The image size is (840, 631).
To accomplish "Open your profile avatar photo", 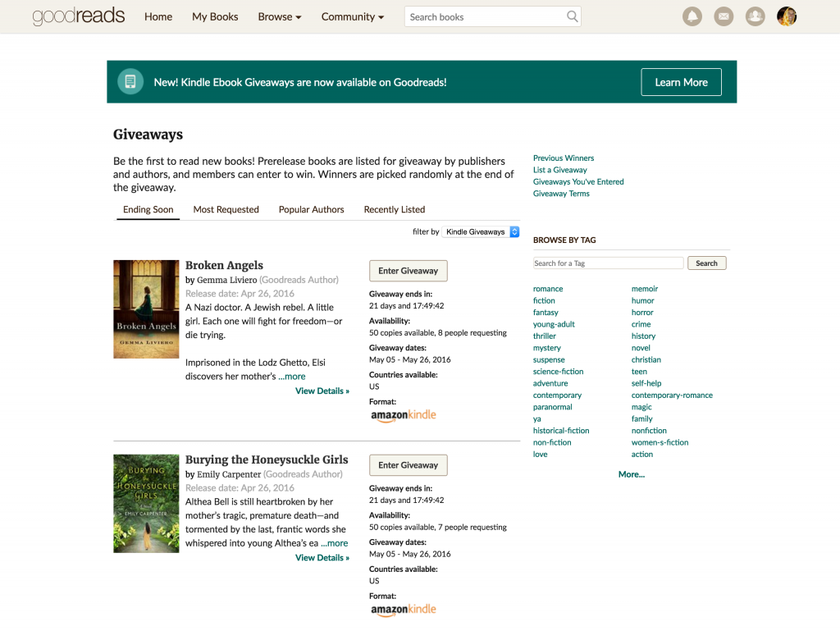I will tap(786, 16).
